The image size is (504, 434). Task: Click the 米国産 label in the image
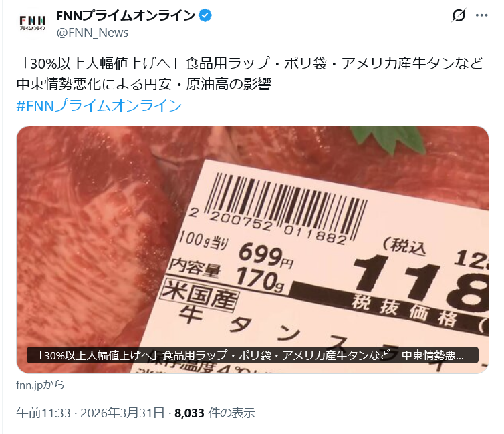200,295
